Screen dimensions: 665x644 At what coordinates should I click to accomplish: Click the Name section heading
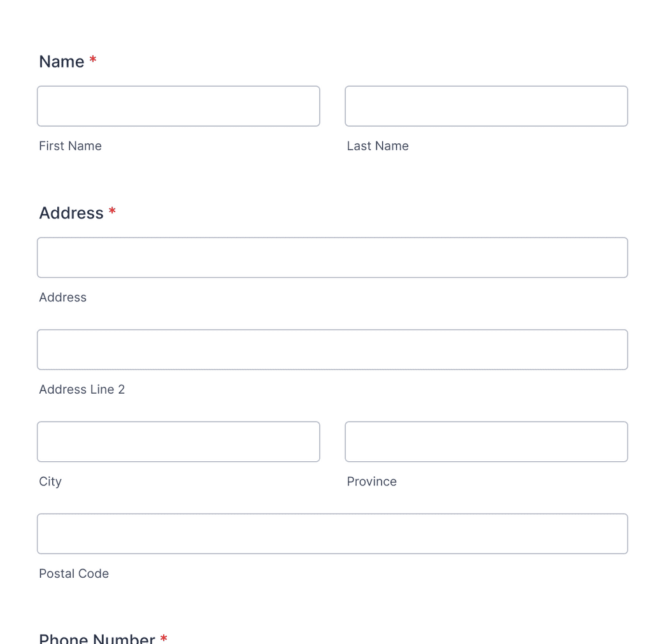coord(61,61)
